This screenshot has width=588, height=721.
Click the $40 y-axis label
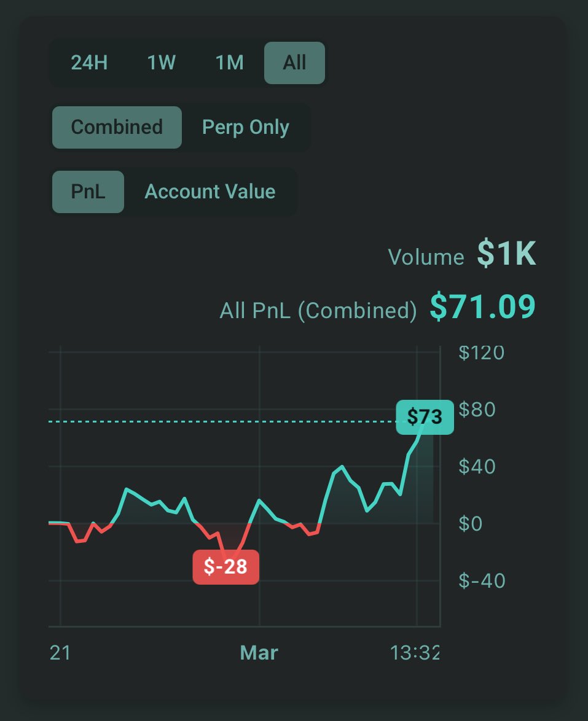click(478, 467)
